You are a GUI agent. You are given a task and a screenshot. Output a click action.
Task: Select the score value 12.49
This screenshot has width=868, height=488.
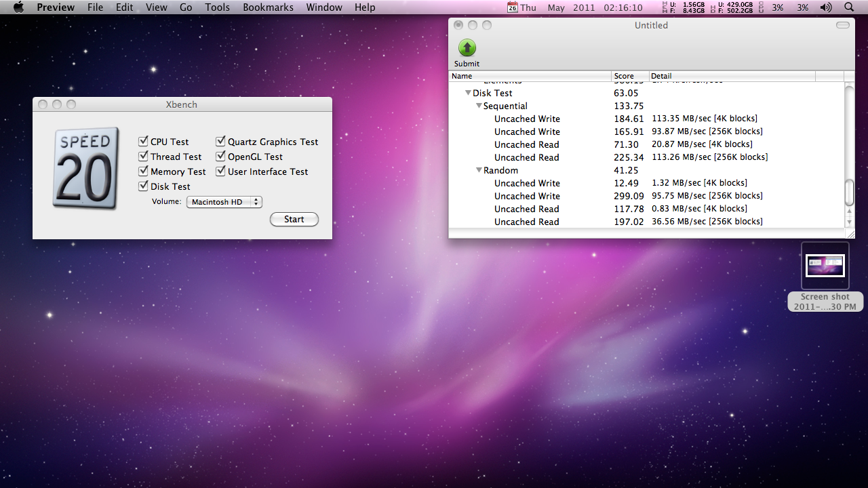626,183
